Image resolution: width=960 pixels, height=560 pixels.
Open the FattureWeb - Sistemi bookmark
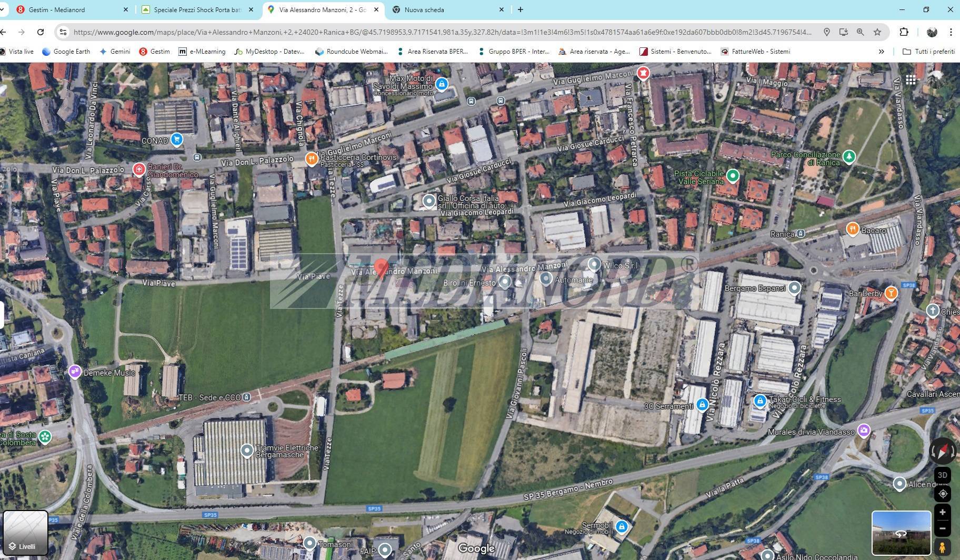click(x=756, y=52)
